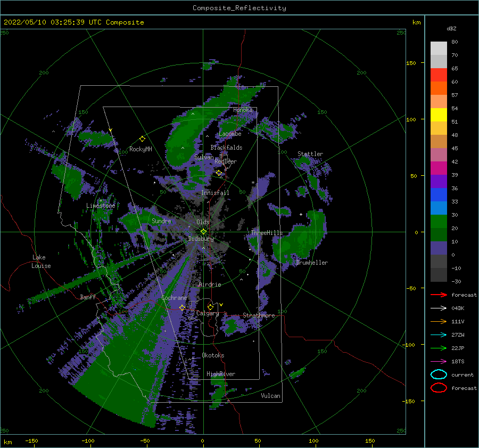Click the dBZ legend heading
Screen dimensions: 479x448
pyautogui.click(x=451, y=28)
